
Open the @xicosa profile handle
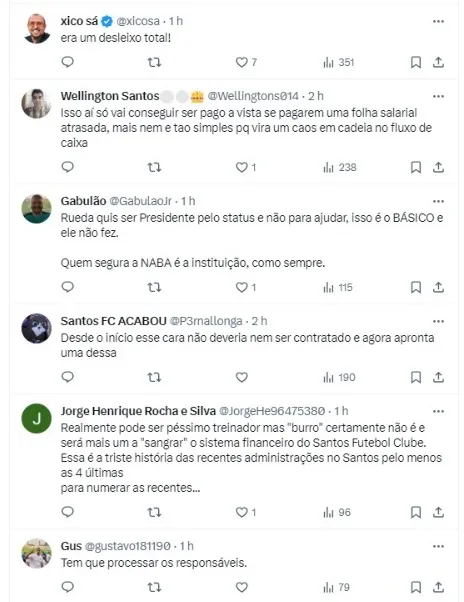tap(138, 21)
